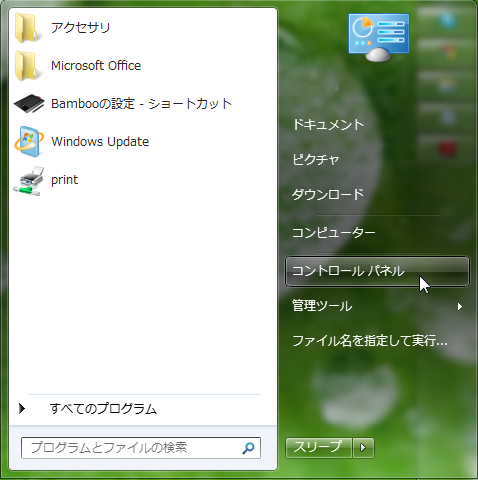Viewport: 478px width, 480px height.
Task: Expand 管理ツール submenu arrow
Action: coord(460,306)
